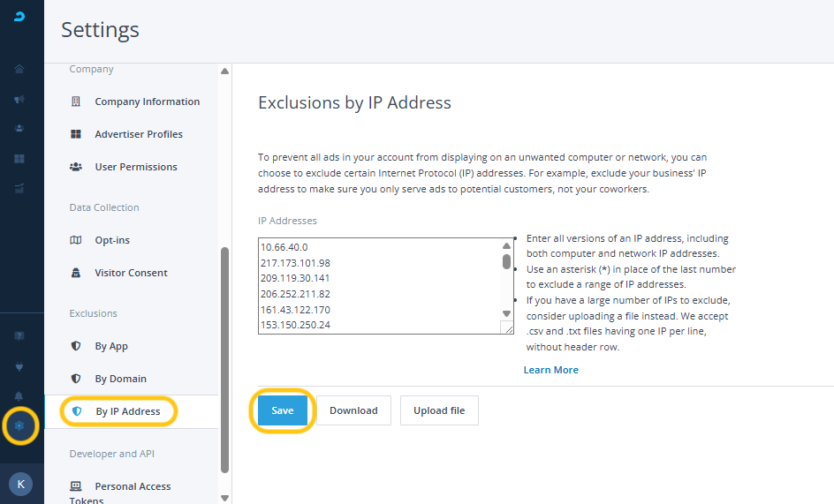Open the audiences person icon in the rail
Image resolution: width=834 pixels, height=504 pixels.
click(x=19, y=128)
